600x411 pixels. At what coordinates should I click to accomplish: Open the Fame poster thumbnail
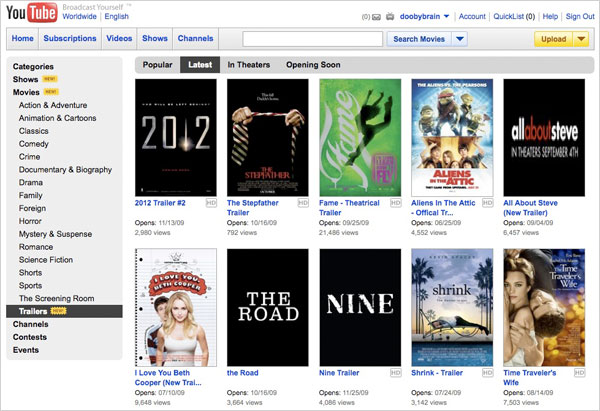pyautogui.click(x=360, y=138)
